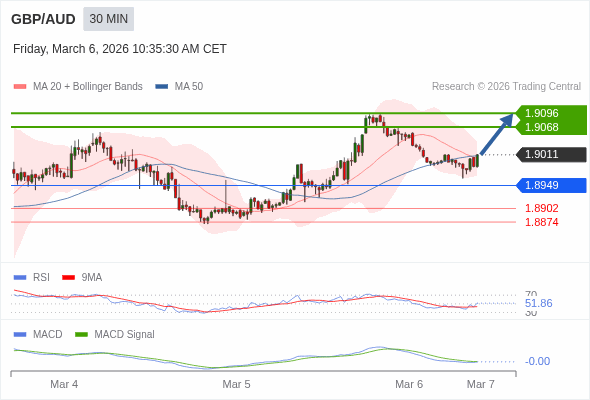Click the MACD blue legend swatch
590x400 pixels.
point(20,335)
